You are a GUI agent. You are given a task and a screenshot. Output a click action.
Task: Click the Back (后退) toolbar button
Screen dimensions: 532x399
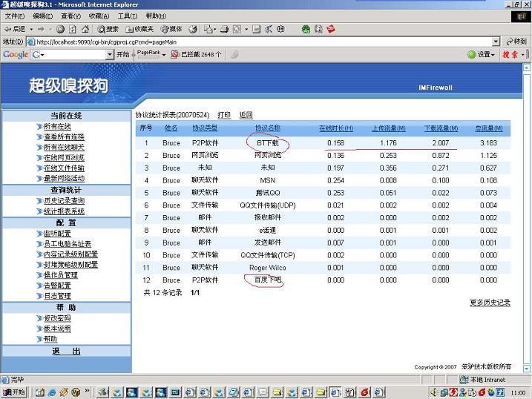[15, 29]
